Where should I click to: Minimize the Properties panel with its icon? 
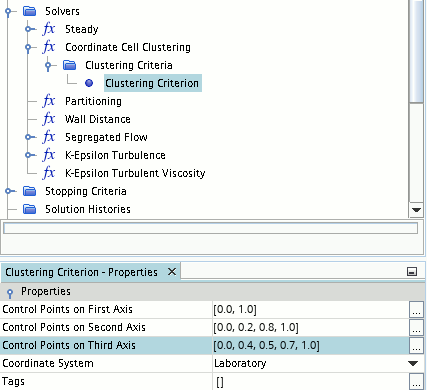(x=412, y=272)
